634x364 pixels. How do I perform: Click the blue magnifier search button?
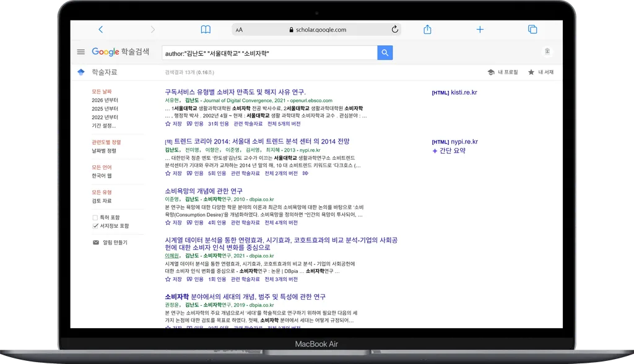click(385, 53)
